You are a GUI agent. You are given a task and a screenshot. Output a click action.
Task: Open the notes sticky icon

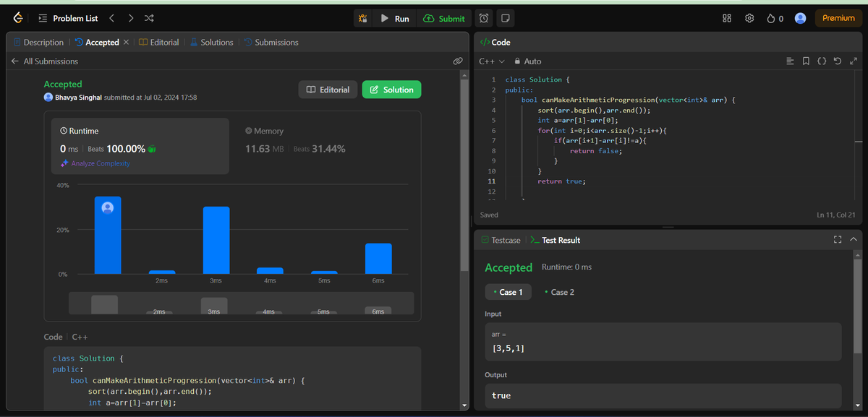pos(506,18)
